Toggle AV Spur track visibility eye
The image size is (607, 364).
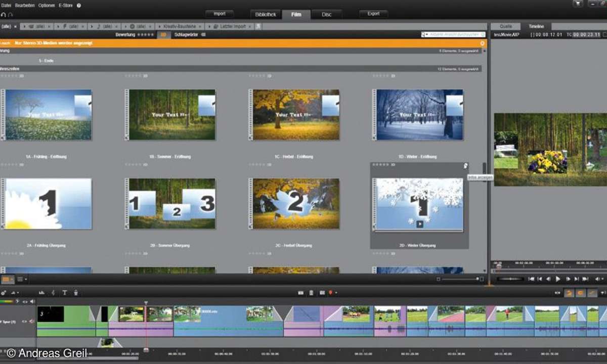tap(24, 321)
